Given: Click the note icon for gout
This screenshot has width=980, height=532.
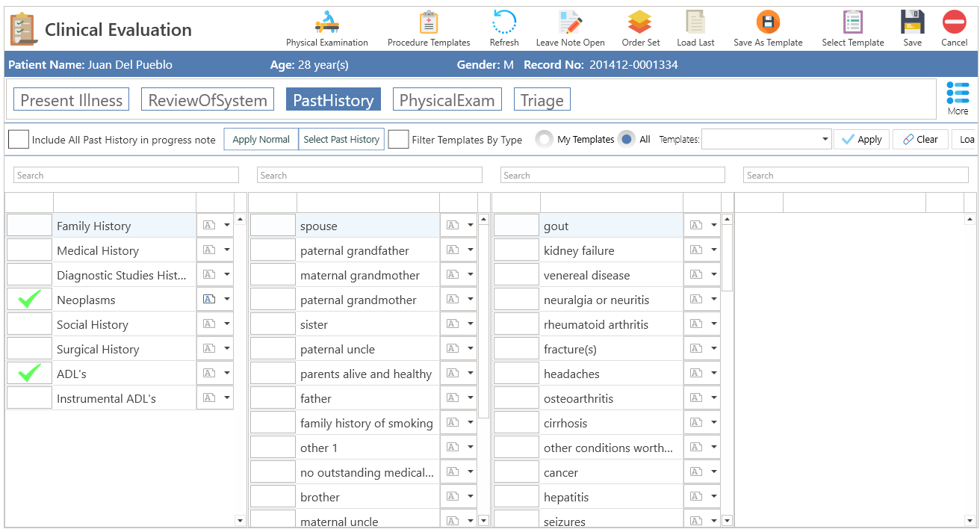Looking at the screenshot, I should click(696, 226).
